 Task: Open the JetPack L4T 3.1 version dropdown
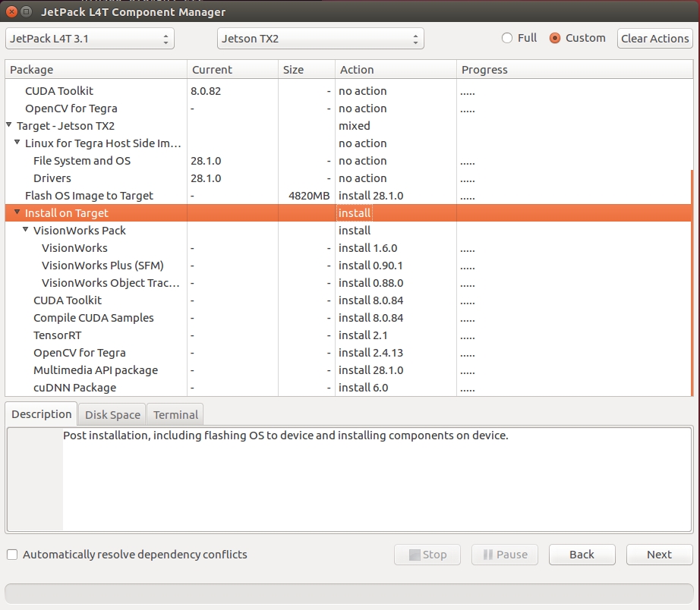[x=90, y=39]
